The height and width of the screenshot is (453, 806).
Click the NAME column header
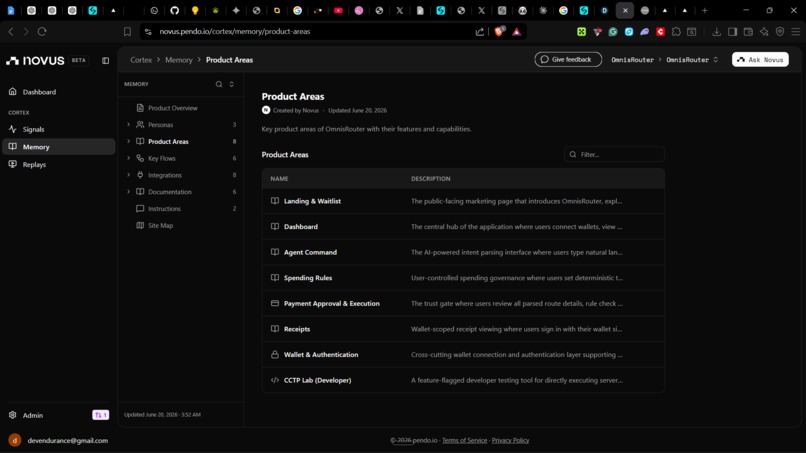(279, 178)
